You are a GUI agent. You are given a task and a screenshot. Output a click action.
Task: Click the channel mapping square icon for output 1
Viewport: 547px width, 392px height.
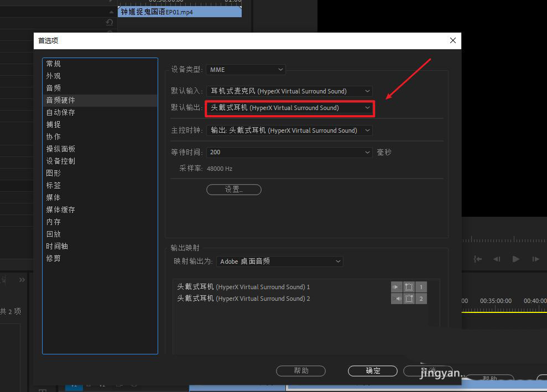(x=409, y=287)
